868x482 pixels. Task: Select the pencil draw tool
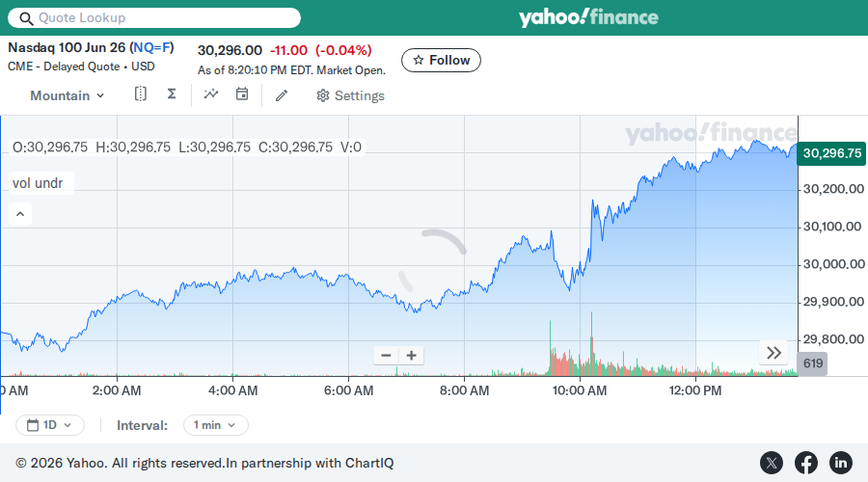[x=282, y=95]
